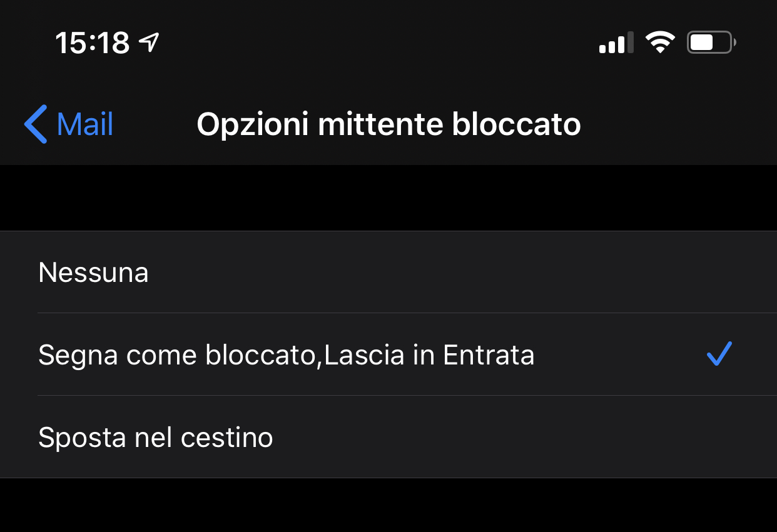The height and width of the screenshot is (532, 777).
Task: Tap the Wi-Fi status icon
Action: [660, 43]
